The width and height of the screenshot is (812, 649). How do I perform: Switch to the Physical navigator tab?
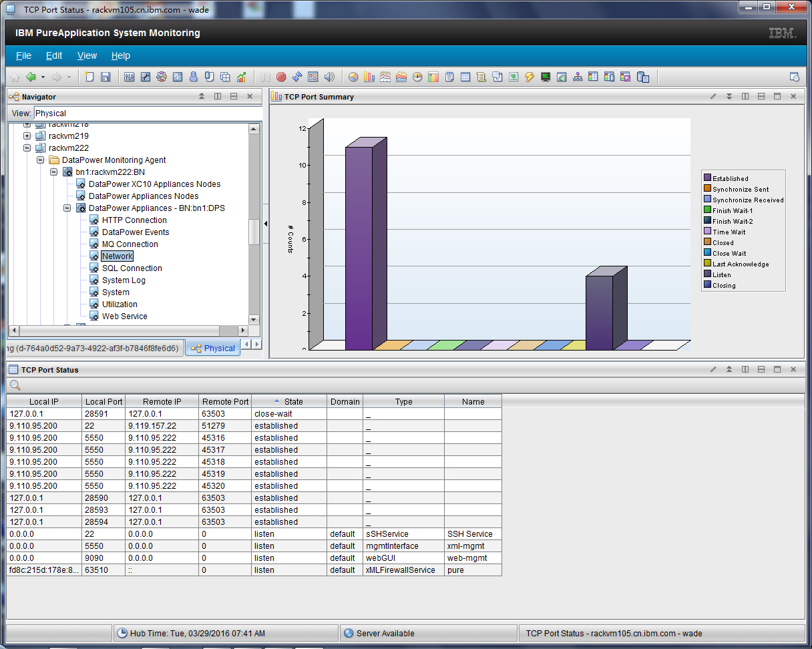pos(212,348)
